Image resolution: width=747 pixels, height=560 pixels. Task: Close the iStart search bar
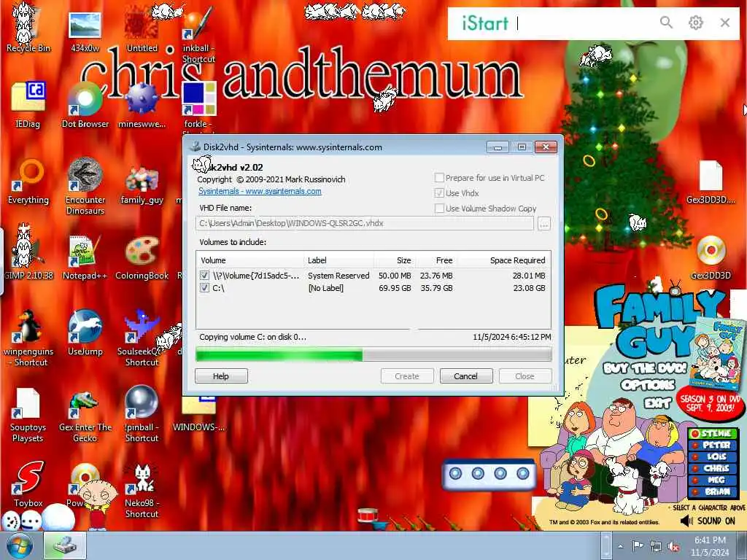pos(725,23)
